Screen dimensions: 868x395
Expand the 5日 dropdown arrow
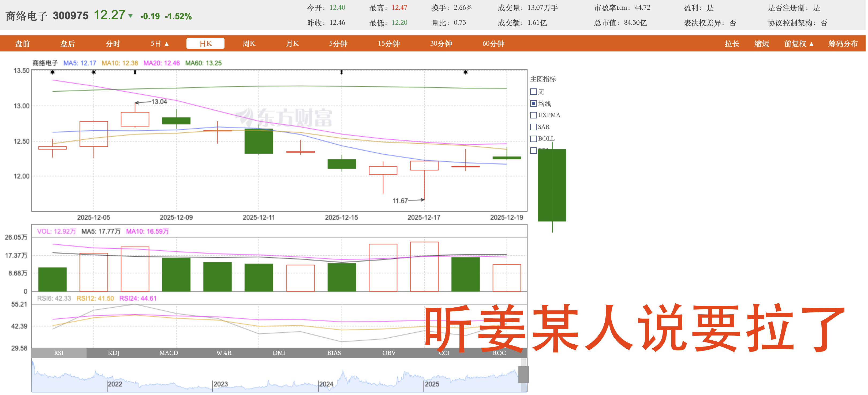click(x=166, y=44)
